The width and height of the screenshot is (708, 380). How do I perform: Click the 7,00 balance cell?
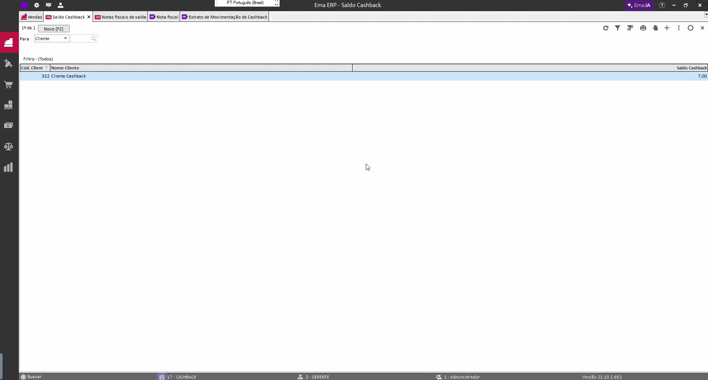click(x=702, y=76)
